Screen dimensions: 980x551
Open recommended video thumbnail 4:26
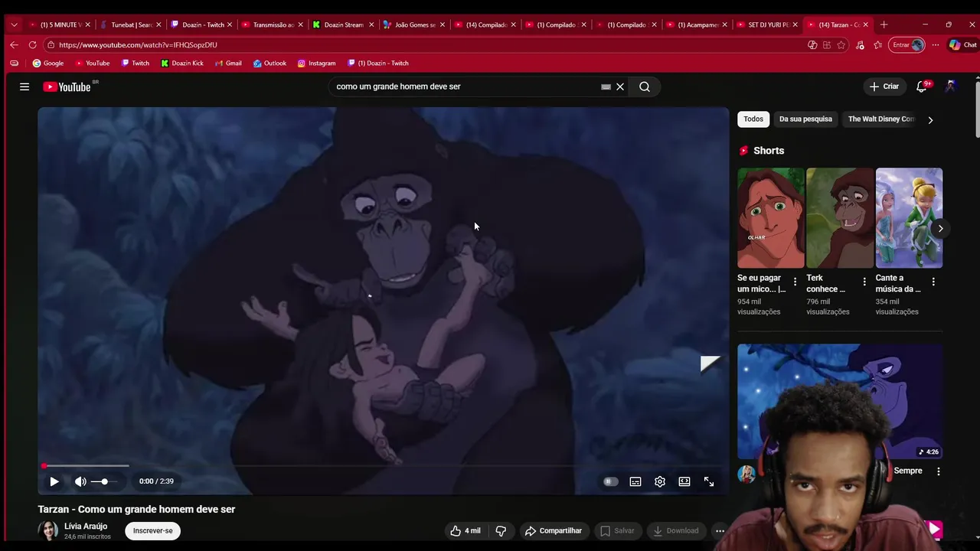[840, 401]
